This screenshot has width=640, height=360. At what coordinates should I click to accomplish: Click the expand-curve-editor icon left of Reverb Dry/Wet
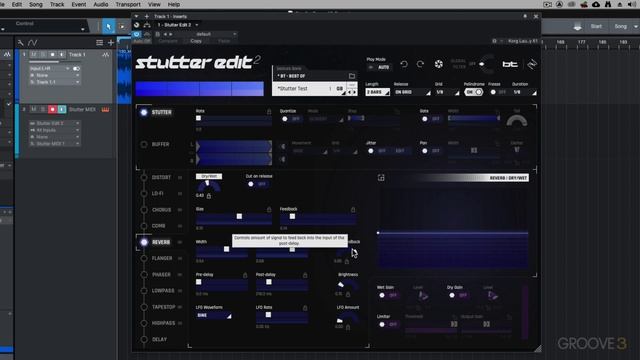click(381, 178)
